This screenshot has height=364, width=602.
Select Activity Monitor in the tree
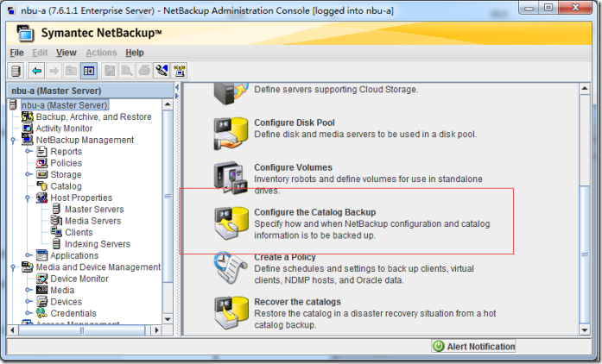(64, 129)
